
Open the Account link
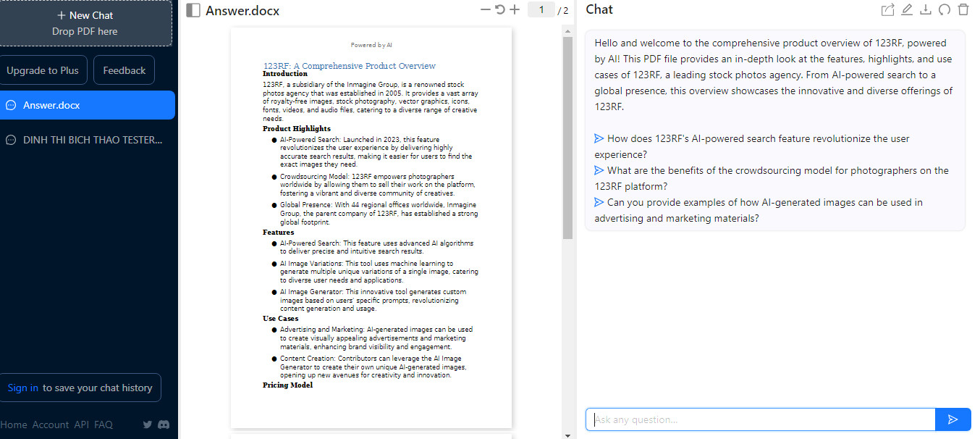point(51,425)
